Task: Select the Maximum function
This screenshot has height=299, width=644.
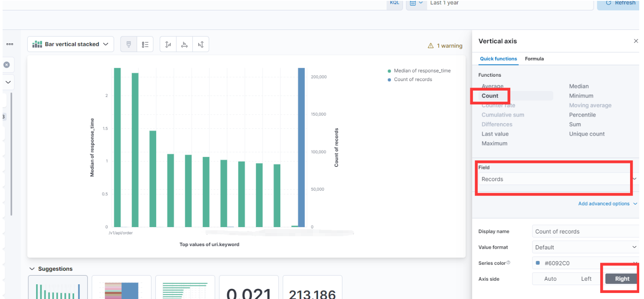Action: coord(494,143)
